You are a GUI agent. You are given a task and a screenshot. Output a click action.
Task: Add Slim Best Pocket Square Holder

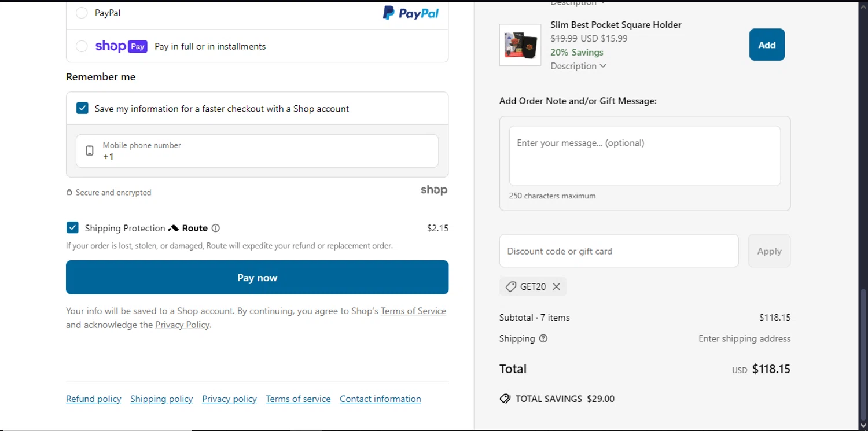(x=767, y=45)
